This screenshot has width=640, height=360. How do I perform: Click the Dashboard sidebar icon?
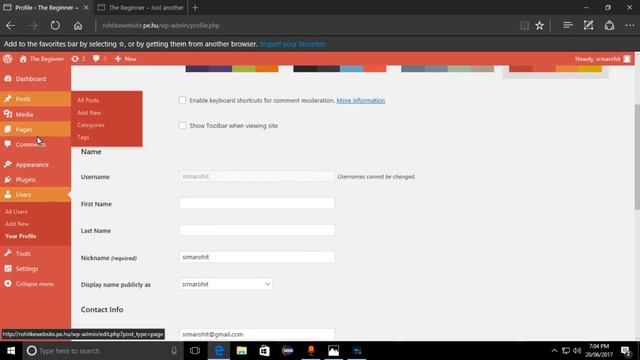(8, 78)
